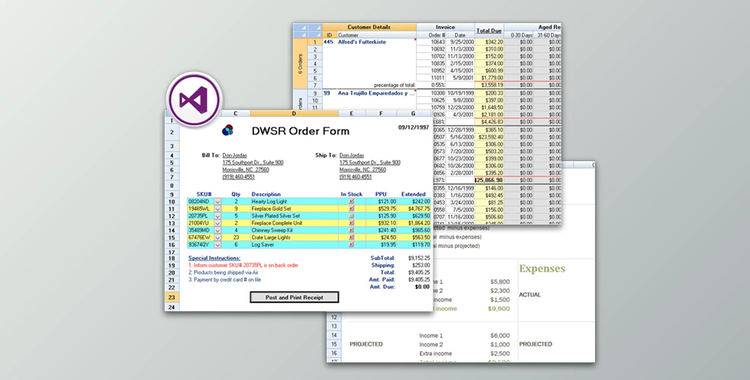Viewport: 750px width, 380px height.
Task: Click Bill To name Don Jordan
Action: tap(234, 156)
